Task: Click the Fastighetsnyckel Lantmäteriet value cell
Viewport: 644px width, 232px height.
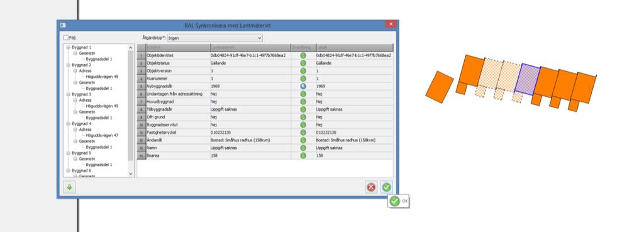Action: click(250, 133)
